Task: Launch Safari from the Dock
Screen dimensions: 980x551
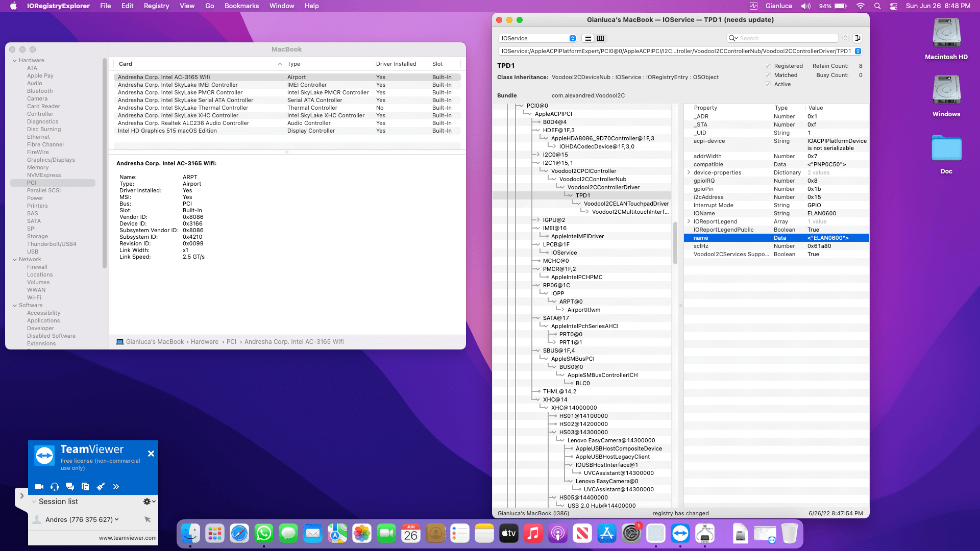Action: click(239, 534)
